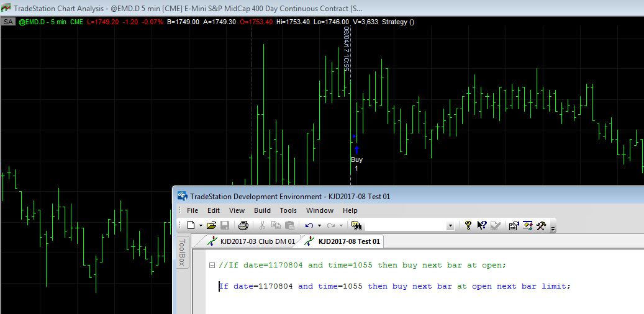Expand the undo history dropdown arrow

[319, 225]
